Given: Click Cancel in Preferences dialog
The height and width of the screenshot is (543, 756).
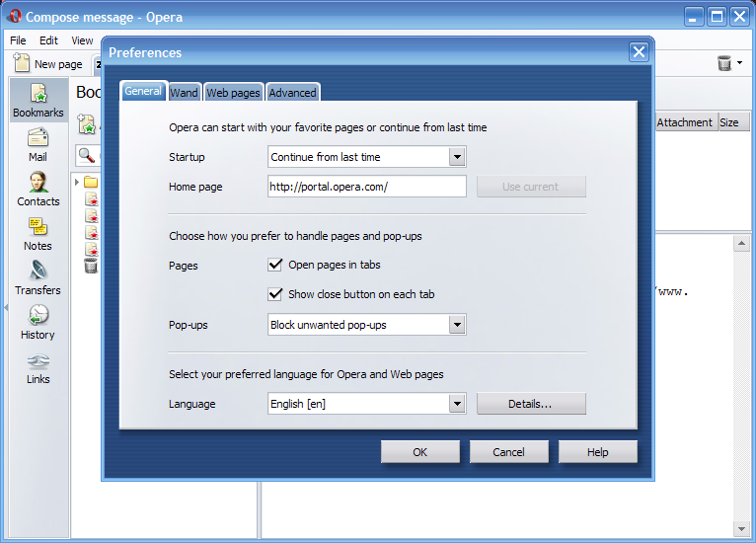Looking at the screenshot, I should point(508,452).
